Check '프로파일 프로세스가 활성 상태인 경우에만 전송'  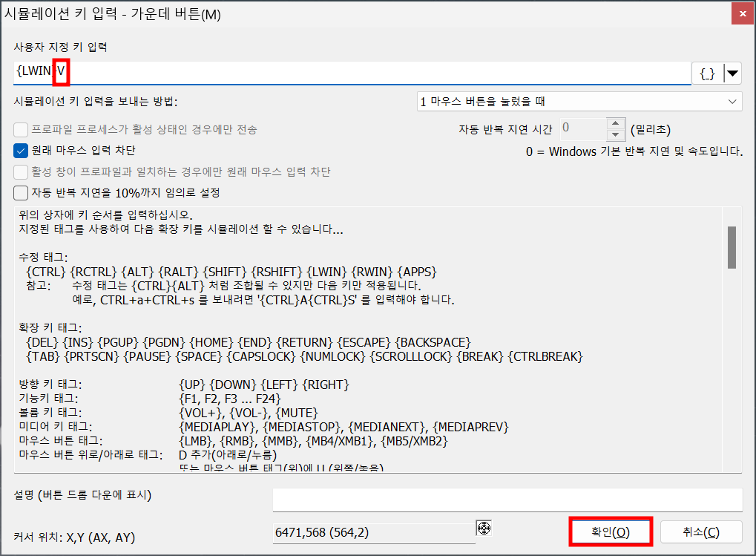coord(20,129)
